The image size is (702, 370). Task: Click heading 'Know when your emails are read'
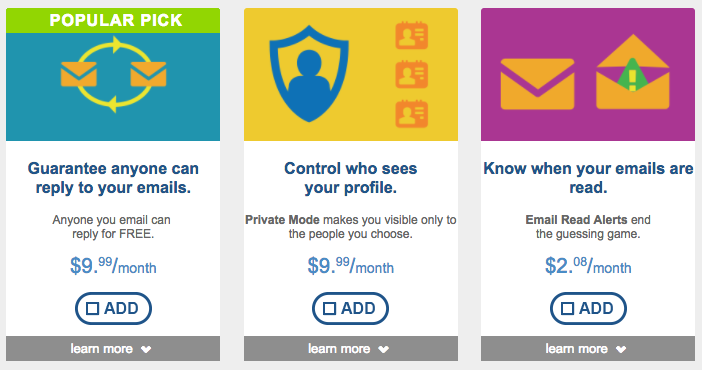[588, 178]
